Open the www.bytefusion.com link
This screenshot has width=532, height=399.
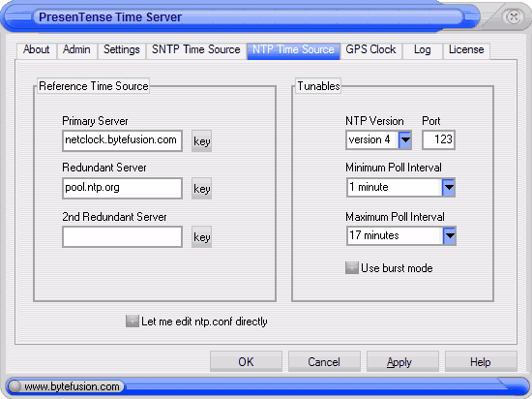(72, 386)
